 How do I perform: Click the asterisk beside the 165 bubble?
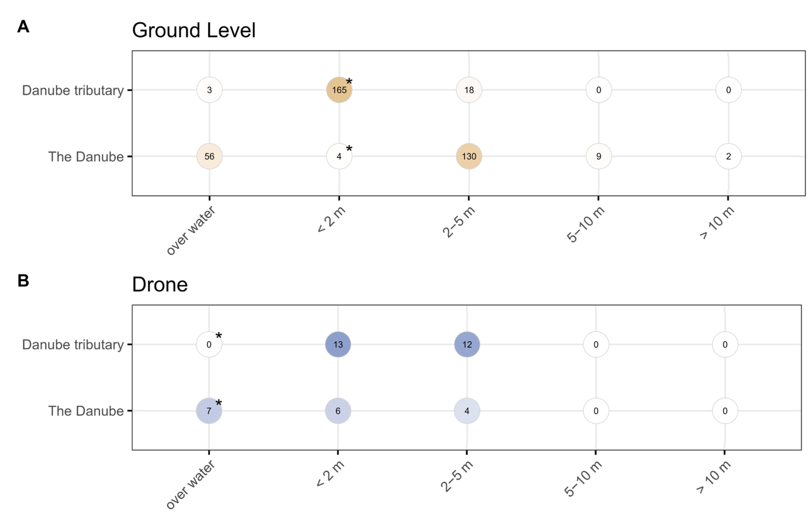[349, 82]
